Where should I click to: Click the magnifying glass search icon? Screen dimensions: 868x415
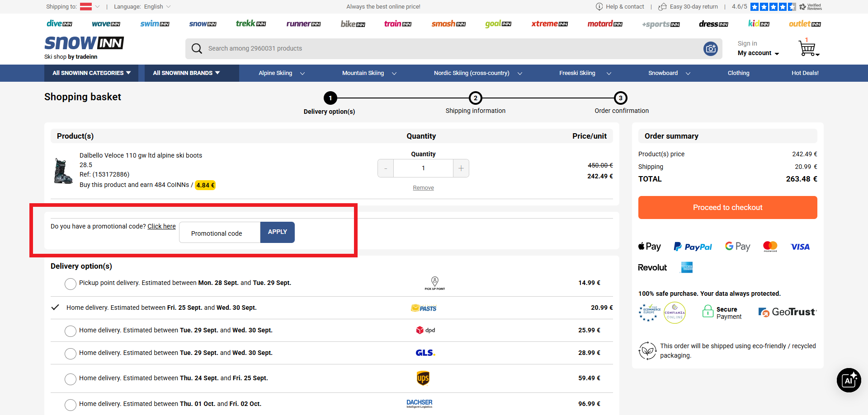pyautogui.click(x=197, y=48)
